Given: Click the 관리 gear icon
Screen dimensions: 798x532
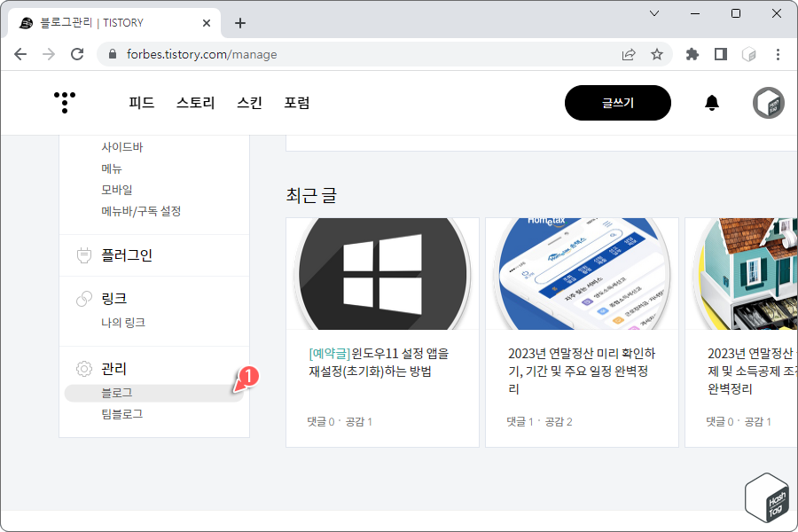Looking at the screenshot, I should coord(84,369).
